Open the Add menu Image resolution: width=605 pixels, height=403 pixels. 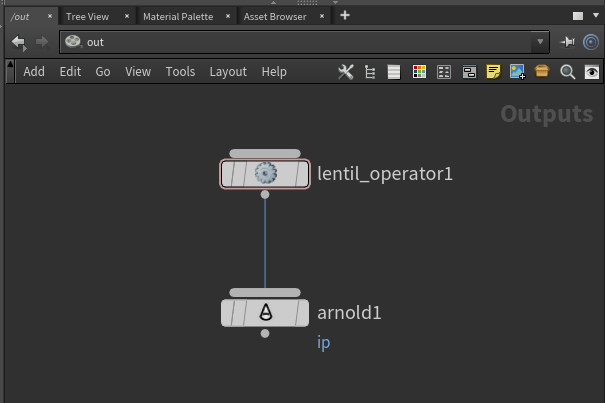coord(34,72)
